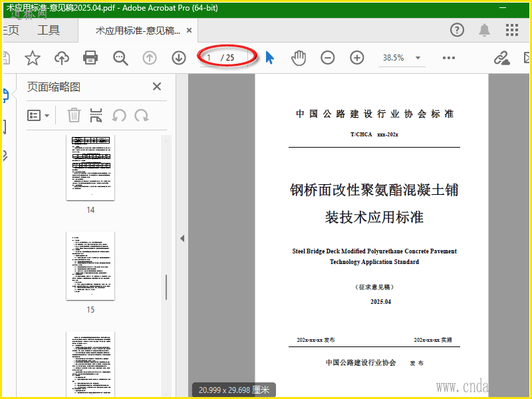Image resolution: width=532 pixels, height=399 pixels.
Task: Go to the next page arrow
Action: point(179,58)
